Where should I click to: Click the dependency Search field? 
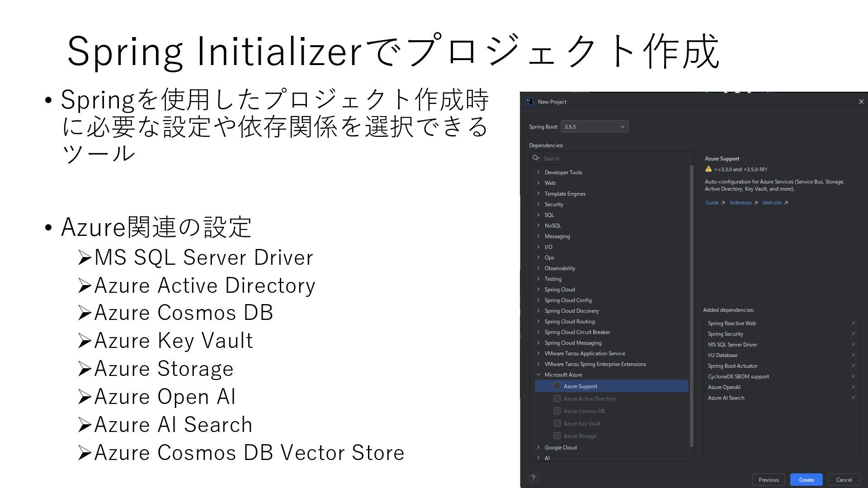pos(612,158)
